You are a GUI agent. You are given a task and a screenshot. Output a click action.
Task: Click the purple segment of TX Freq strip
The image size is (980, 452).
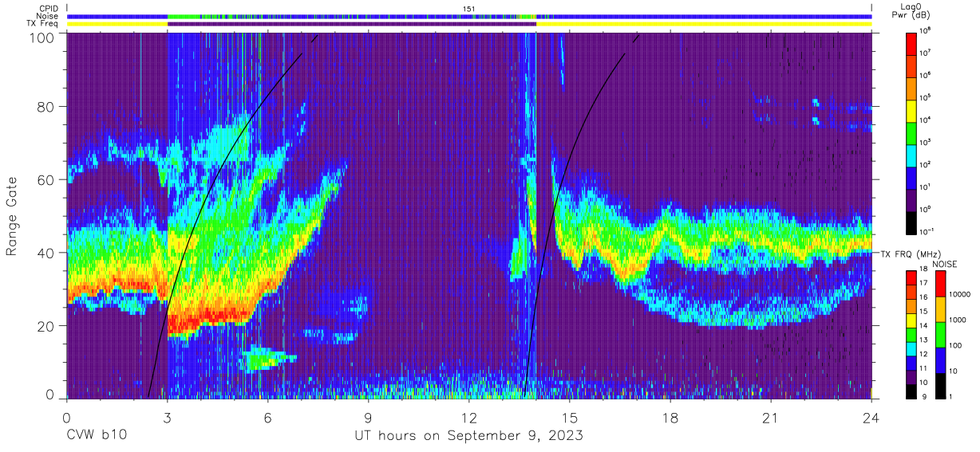[351, 24]
